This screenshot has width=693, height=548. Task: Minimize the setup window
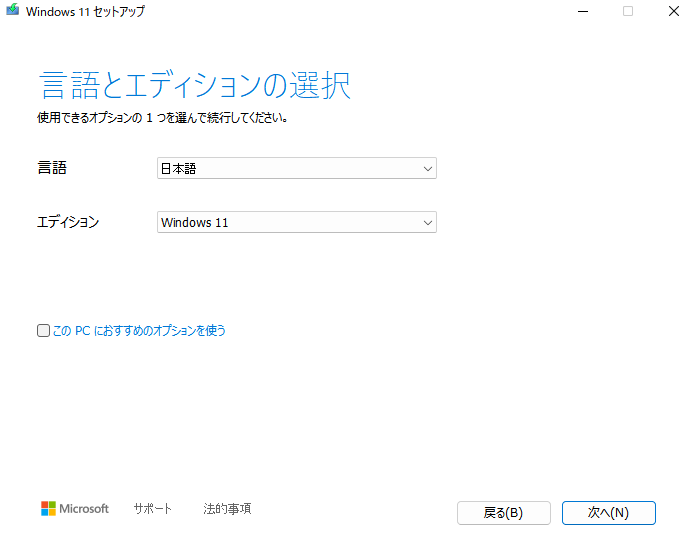(x=582, y=11)
